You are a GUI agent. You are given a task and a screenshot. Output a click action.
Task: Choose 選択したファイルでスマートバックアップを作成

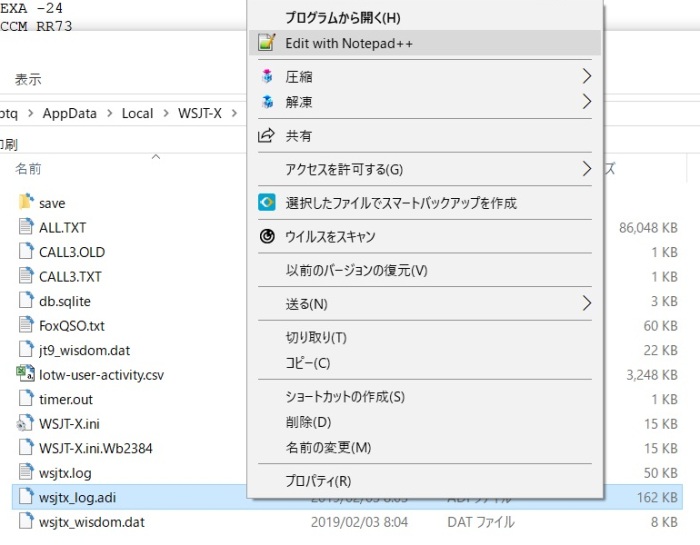(x=401, y=203)
